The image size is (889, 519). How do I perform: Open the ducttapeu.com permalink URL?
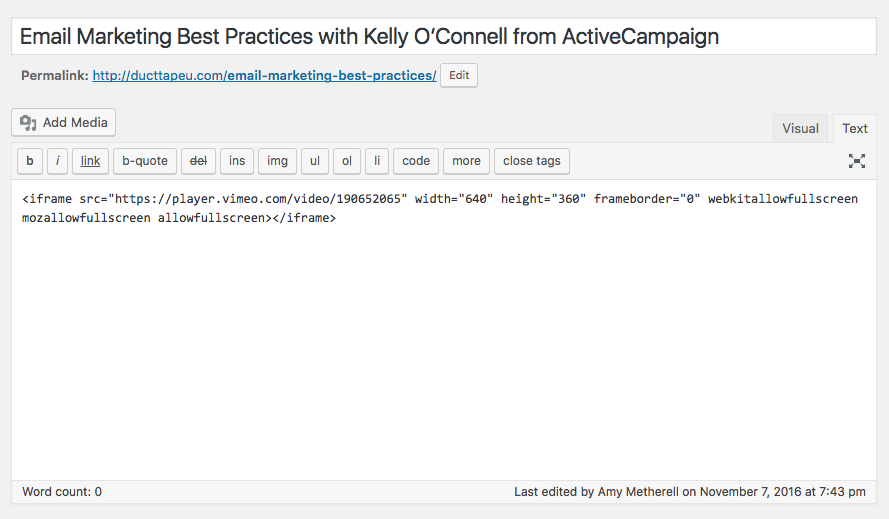point(264,75)
